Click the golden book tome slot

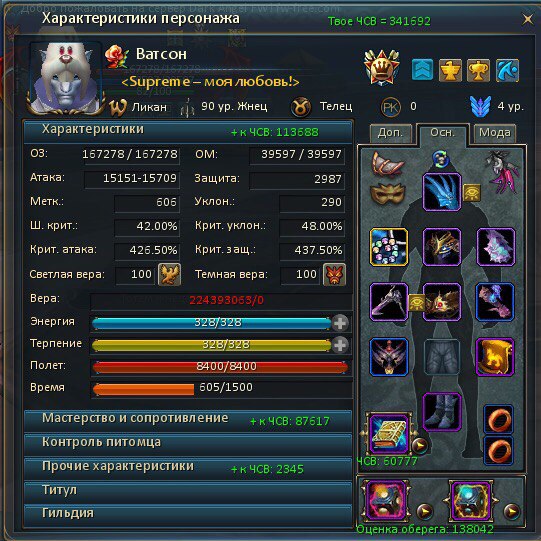click(x=389, y=434)
